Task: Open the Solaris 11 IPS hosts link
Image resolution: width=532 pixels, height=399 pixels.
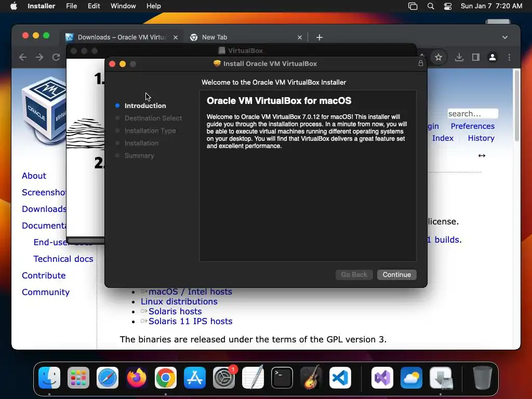Action: click(x=190, y=321)
